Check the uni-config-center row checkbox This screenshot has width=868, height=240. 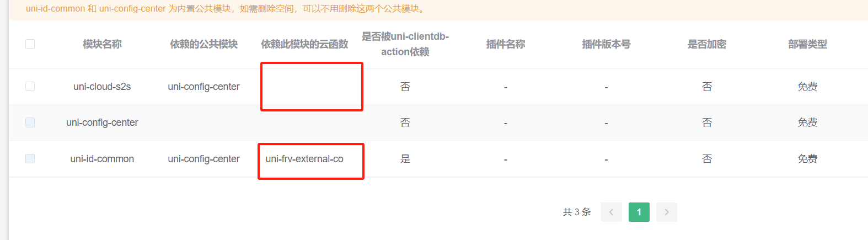point(30,122)
